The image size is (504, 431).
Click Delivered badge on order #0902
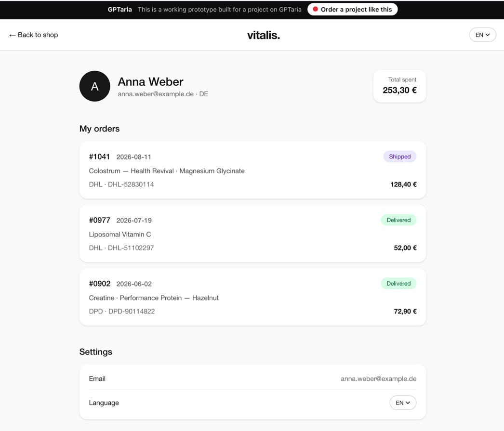[398, 284]
